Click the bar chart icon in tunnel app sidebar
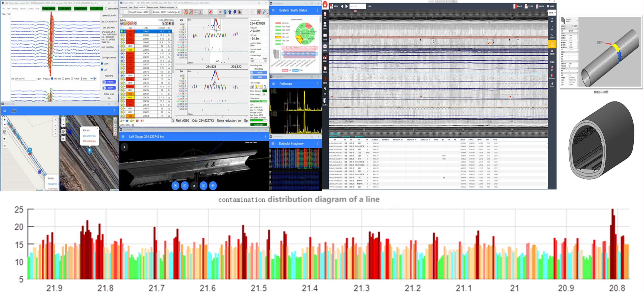This screenshot has height=293, width=644. [x=325, y=57]
